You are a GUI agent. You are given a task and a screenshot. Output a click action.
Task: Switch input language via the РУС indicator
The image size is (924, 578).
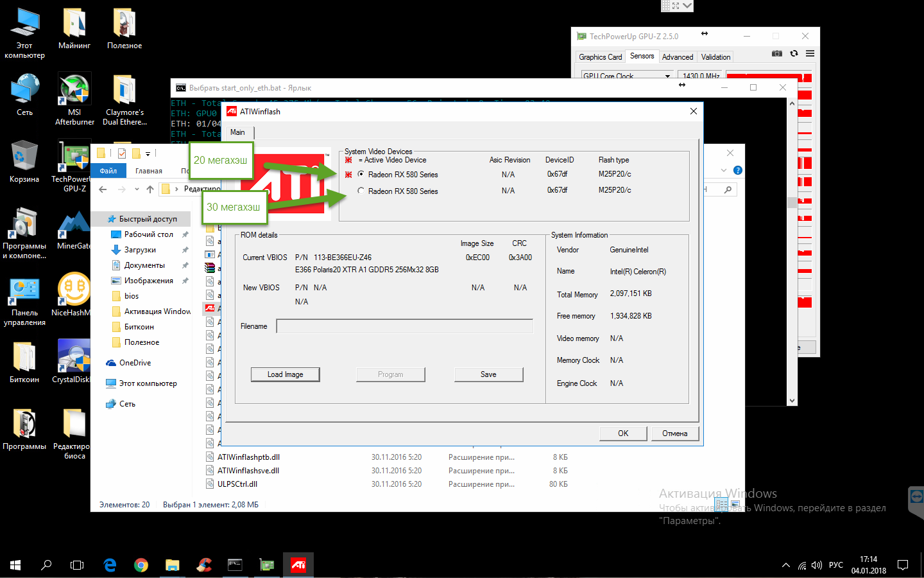point(836,565)
